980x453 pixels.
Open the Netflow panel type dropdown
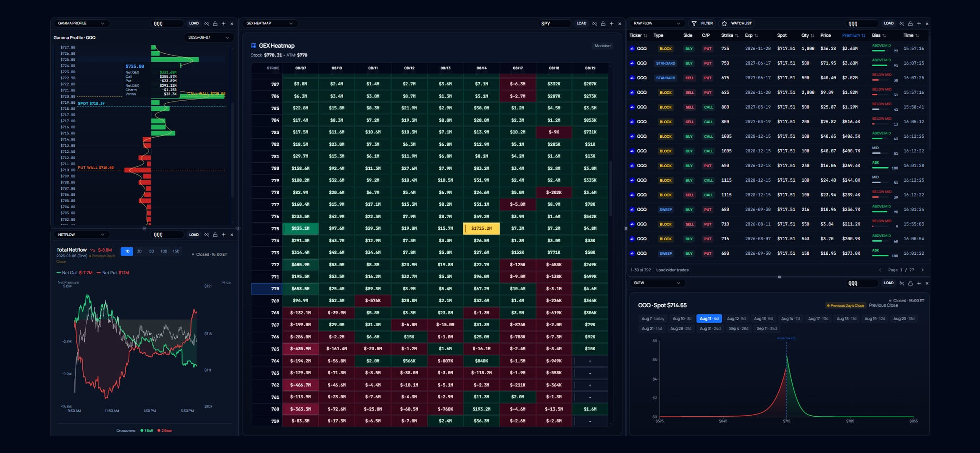81,235
